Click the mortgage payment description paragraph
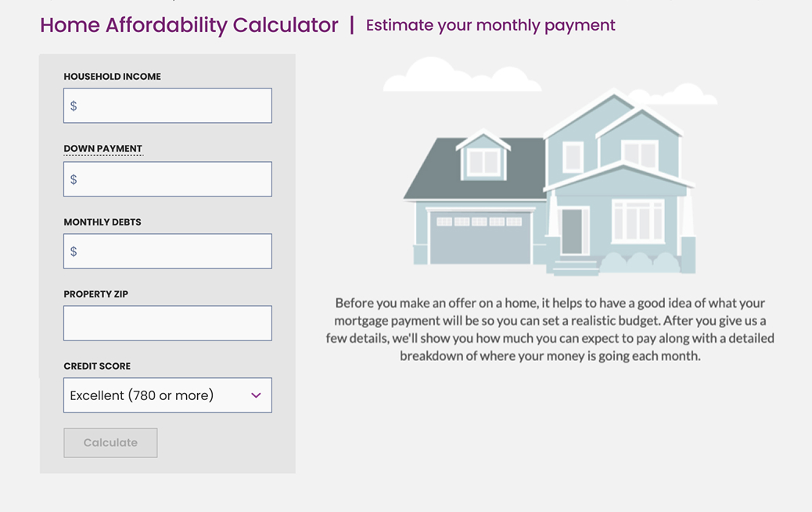The image size is (812, 512). (550, 329)
